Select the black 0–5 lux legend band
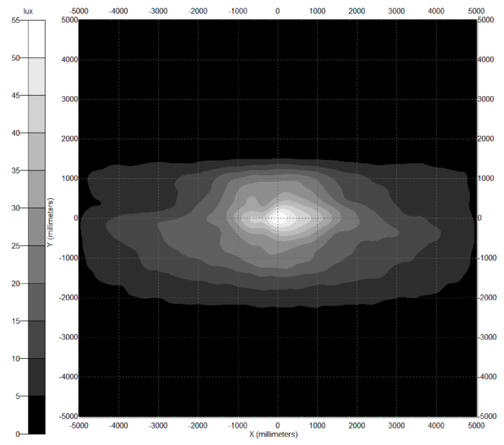This screenshot has width=504, height=445. 37,415
